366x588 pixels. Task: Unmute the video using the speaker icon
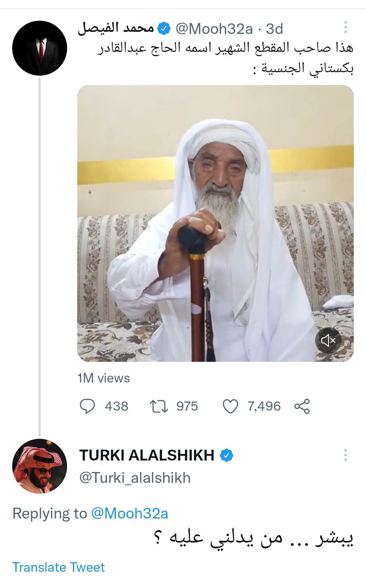click(328, 340)
